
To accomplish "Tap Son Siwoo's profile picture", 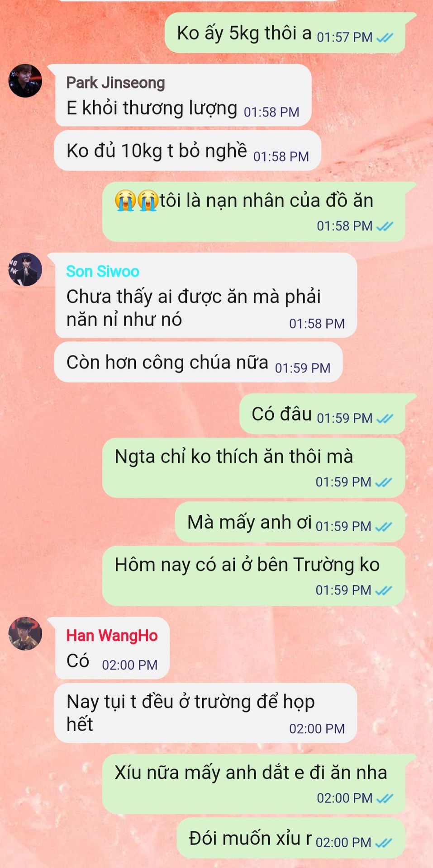I will [x=25, y=269].
